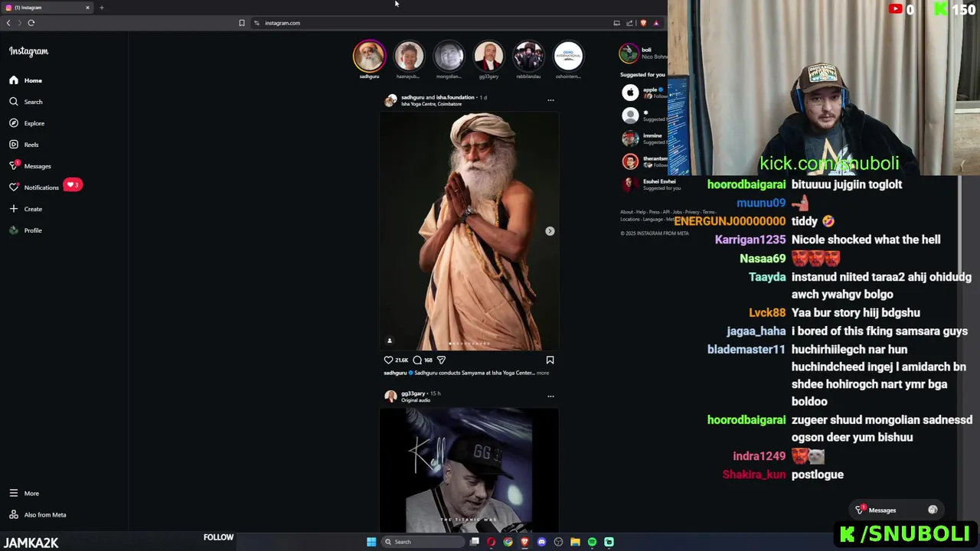Open Opera from the taskbar

pyautogui.click(x=491, y=542)
